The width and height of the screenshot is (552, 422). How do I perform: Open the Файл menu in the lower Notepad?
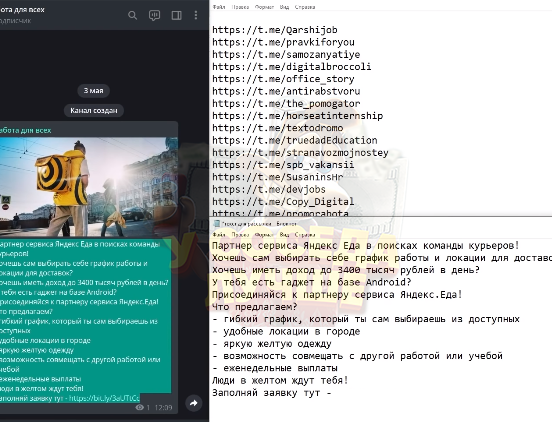[219, 234]
